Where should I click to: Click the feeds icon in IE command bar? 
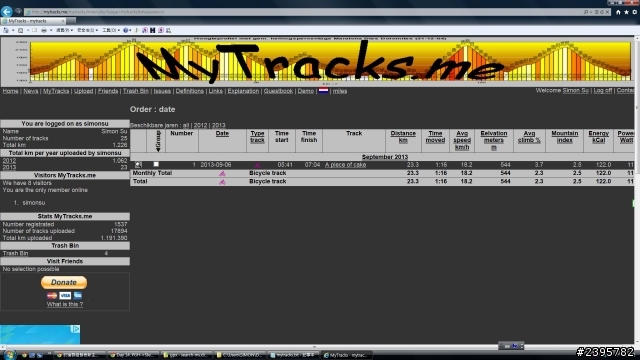click(20, 30)
